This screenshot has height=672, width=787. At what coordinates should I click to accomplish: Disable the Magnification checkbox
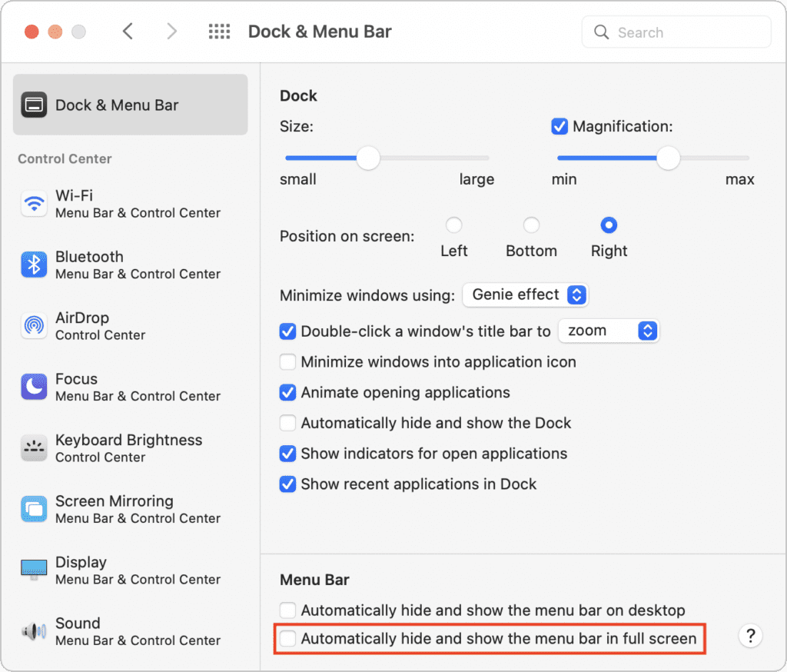[x=560, y=126]
